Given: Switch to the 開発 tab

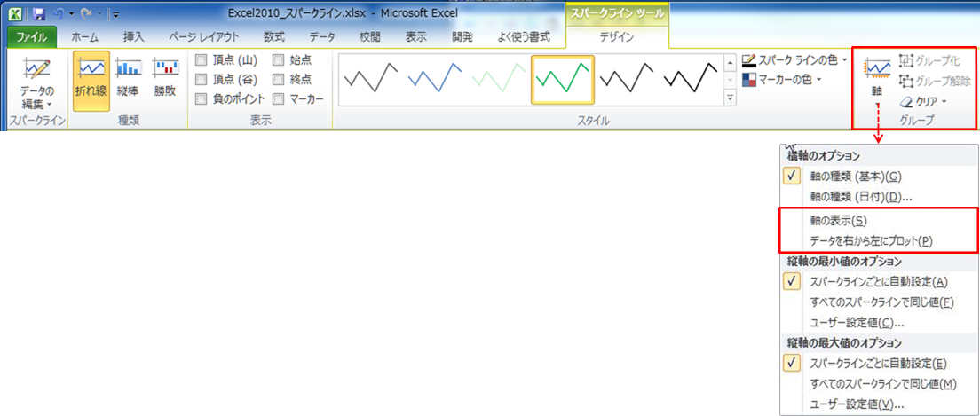Looking at the screenshot, I should click(x=462, y=37).
